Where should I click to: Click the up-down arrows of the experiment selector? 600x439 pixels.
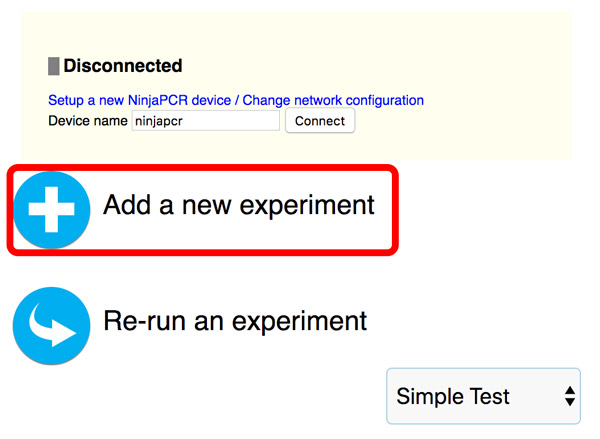(x=570, y=396)
